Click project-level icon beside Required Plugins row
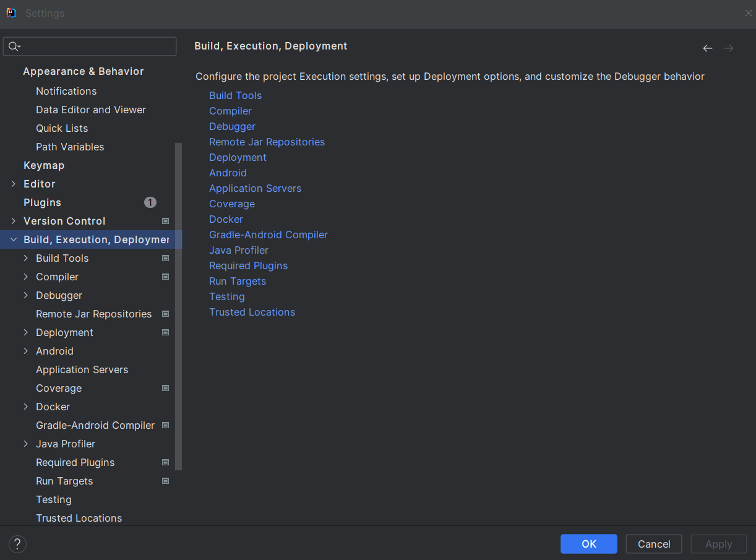This screenshot has height=560, width=756. pyautogui.click(x=165, y=462)
